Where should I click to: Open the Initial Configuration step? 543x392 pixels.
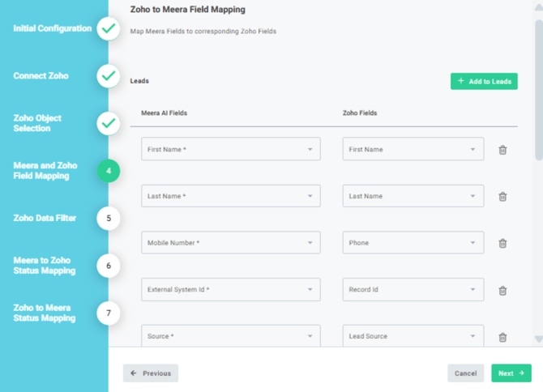(x=53, y=28)
